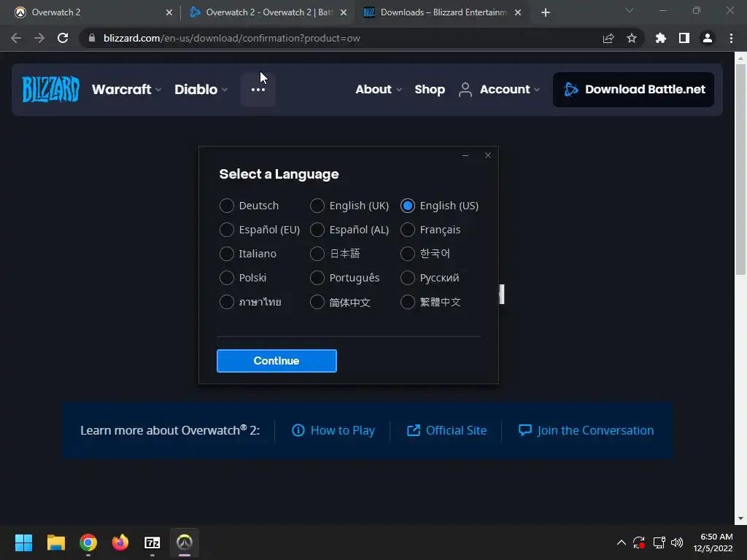Expand the Diablo menu

click(x=201, y=90)
